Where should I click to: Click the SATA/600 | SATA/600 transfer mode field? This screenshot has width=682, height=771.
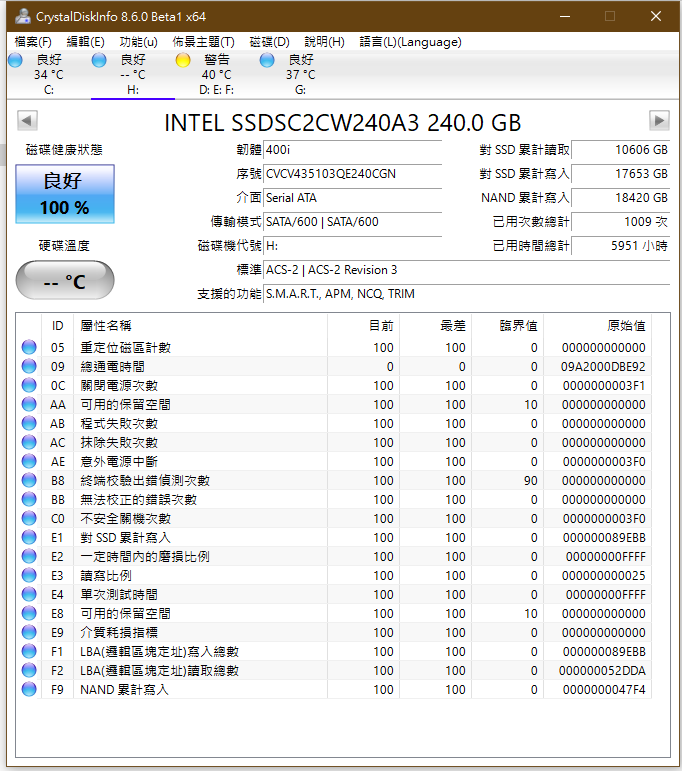[353, 222]
